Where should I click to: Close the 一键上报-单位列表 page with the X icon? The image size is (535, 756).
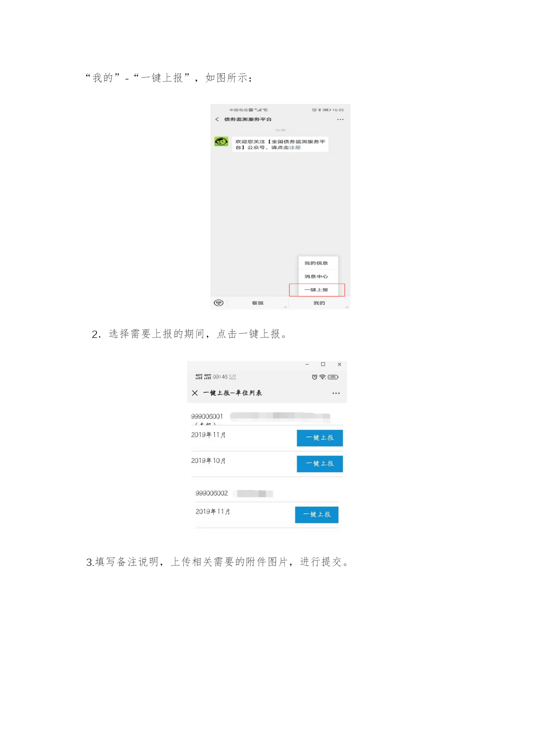tap(195, 393)
